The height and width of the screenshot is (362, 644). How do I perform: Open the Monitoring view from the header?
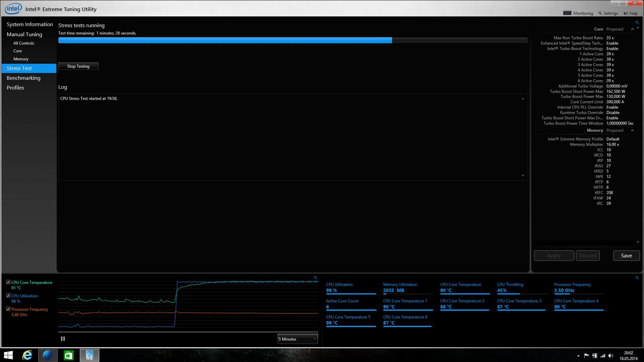(578, 13)
